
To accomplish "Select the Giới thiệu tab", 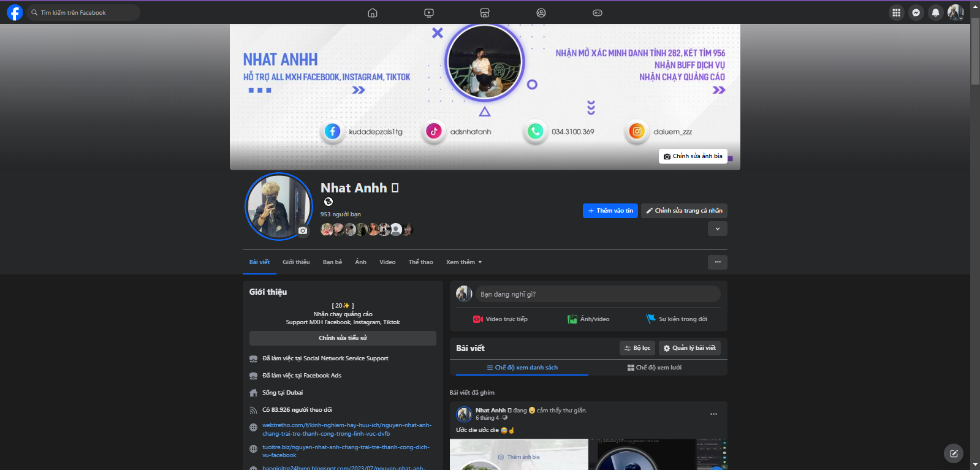I will click(x=296, y=262).
